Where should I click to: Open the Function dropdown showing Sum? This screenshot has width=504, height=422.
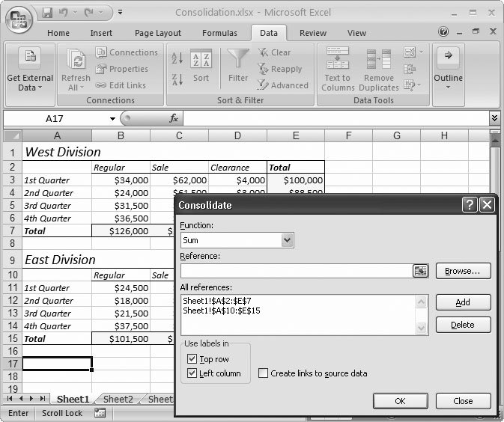point(287,240)
